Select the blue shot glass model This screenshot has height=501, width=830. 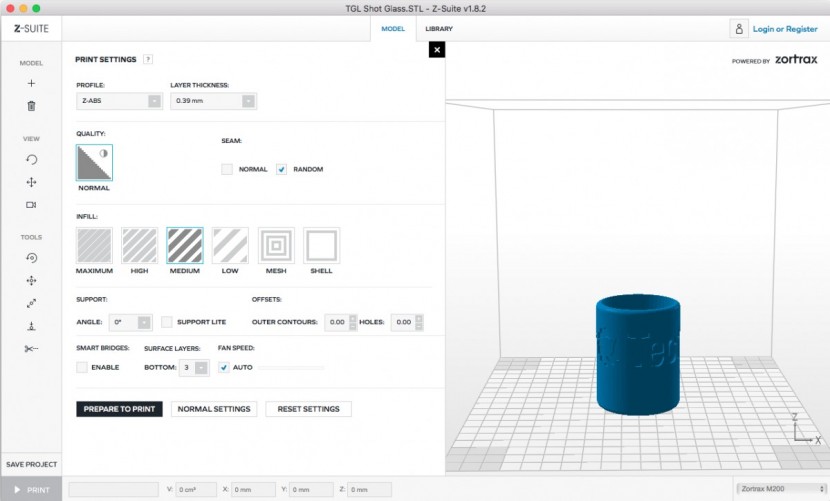point(638,355)
